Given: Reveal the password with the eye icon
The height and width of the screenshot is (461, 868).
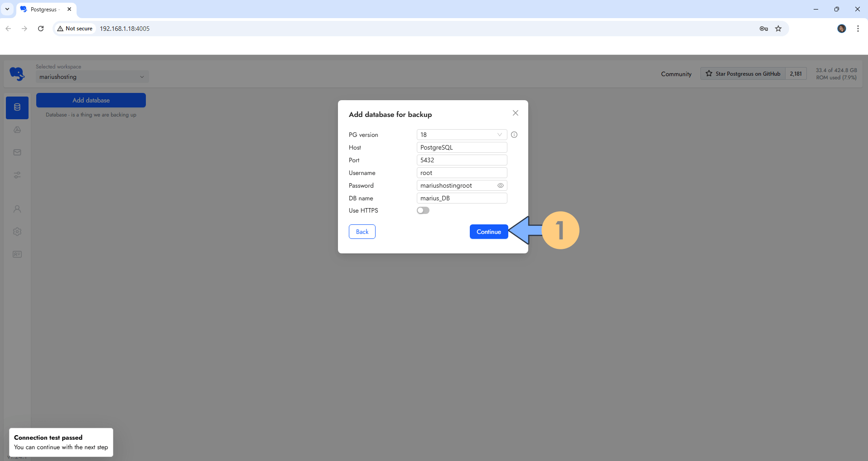Looking at the screenshot, I should click(500, 185).
